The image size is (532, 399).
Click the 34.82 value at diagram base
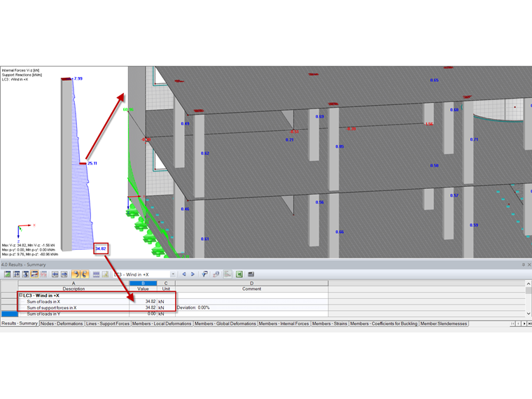click(x=101, y=248)
